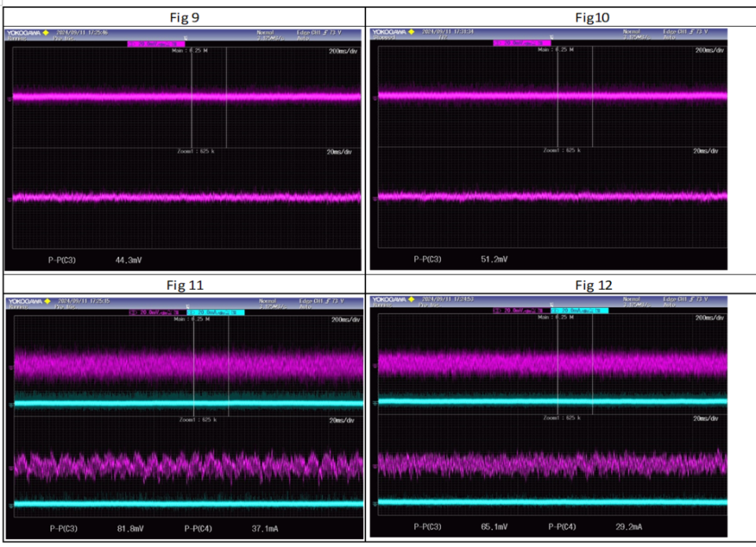The height and width of the screenshot is (547, 756).
Task: Click the 200ms/div timebase label in Fig 9
Action: click(343, 51)
